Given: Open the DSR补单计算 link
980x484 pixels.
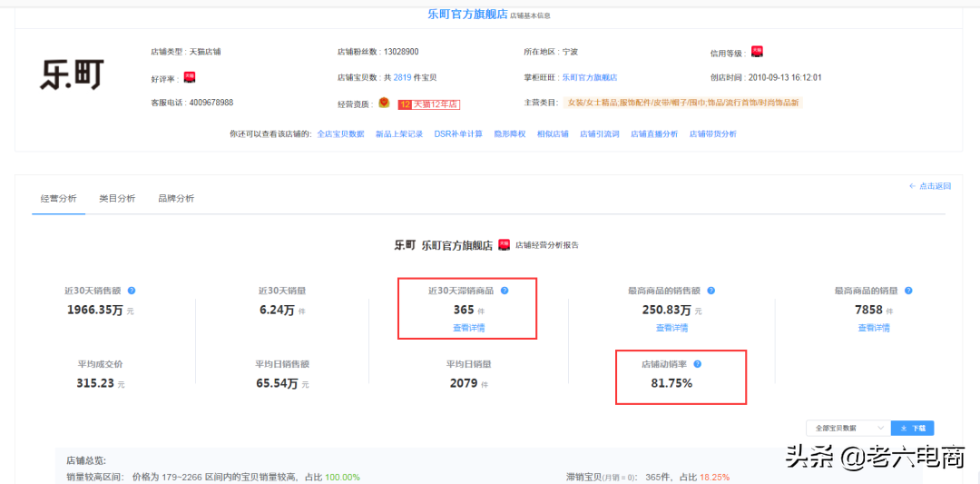Looking at the screenshot, I should (458, 133).
